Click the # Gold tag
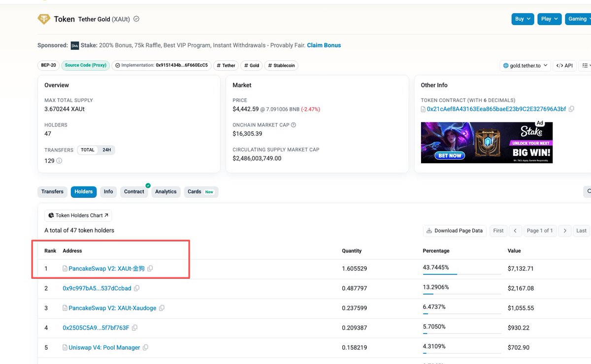Viewport: 591px width, 364px height. tap(251, 65)
